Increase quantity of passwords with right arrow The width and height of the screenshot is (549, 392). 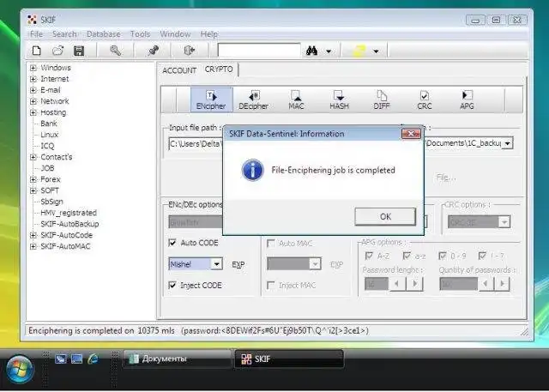502,284
